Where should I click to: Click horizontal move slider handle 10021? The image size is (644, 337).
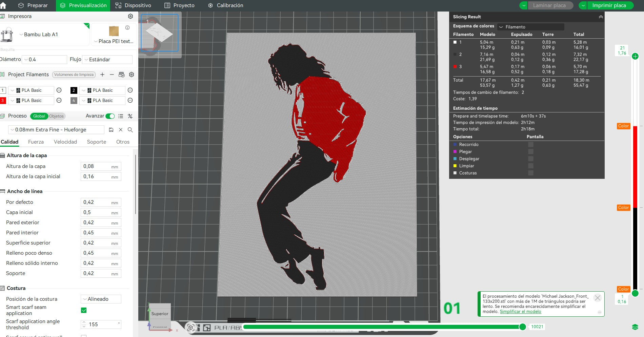tap(523, 327)
